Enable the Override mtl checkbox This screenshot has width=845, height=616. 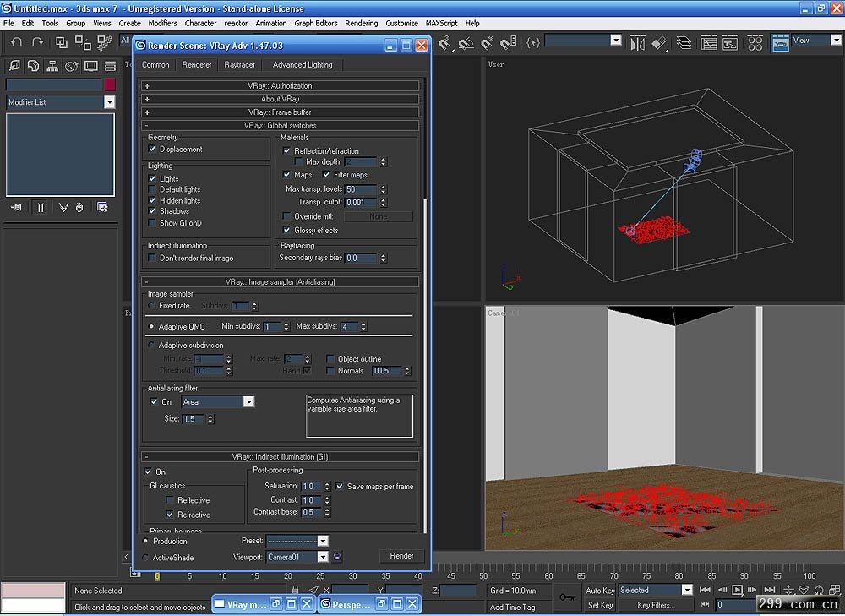coord(287,216)
